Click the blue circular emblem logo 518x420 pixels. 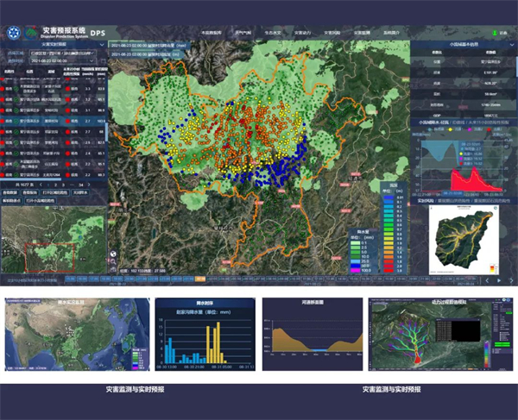(13, 33)
